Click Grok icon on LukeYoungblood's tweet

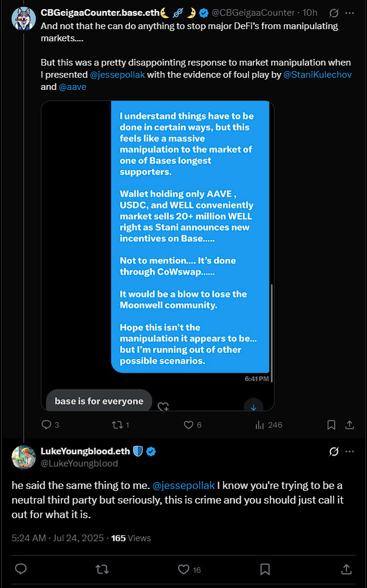click(x=333, y=452)
